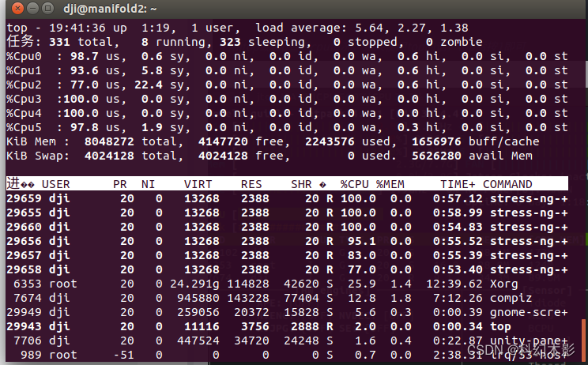This screenshot has width=588, height=365.
Task: Click the TIME+ column header
Action: [x=458, y=184]
